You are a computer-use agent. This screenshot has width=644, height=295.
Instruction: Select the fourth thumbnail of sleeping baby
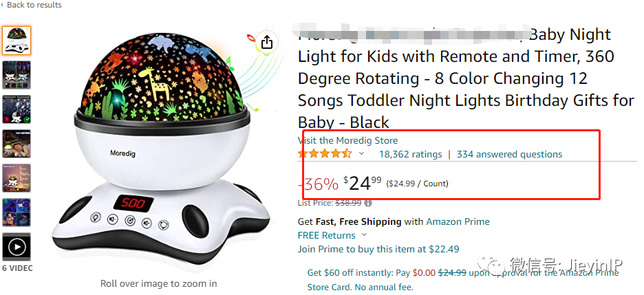tap(17, 144)
